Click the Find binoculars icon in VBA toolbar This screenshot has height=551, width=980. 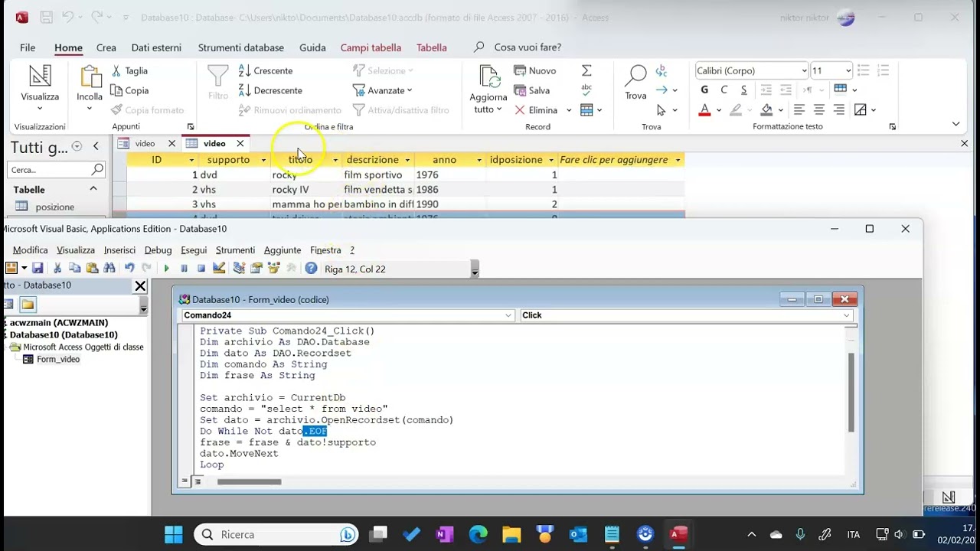109,268
